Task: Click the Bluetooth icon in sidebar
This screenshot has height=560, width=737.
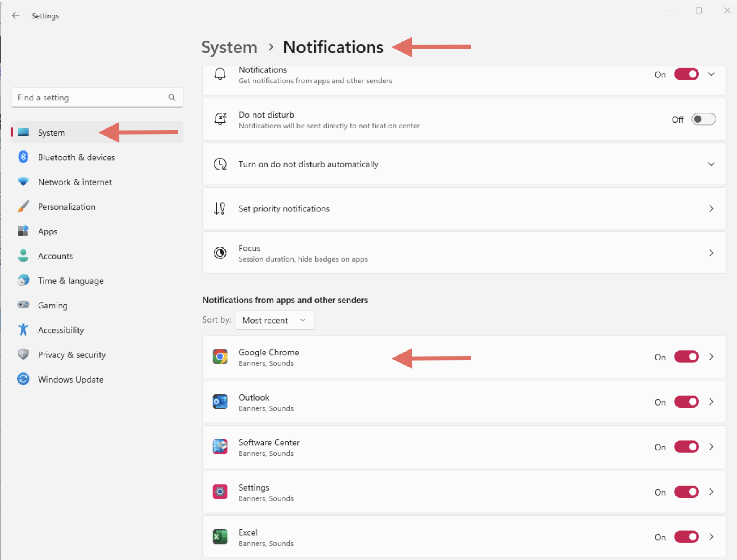Action: (x=23, y=157)
